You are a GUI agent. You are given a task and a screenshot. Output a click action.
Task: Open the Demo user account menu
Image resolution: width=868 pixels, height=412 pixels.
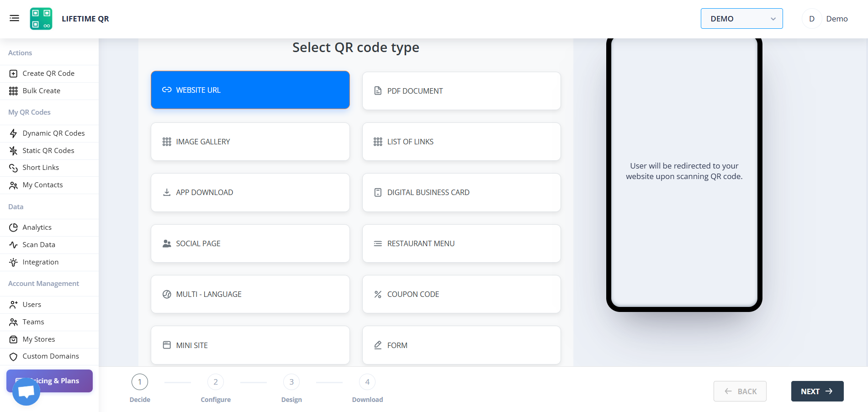coord(825,19)
